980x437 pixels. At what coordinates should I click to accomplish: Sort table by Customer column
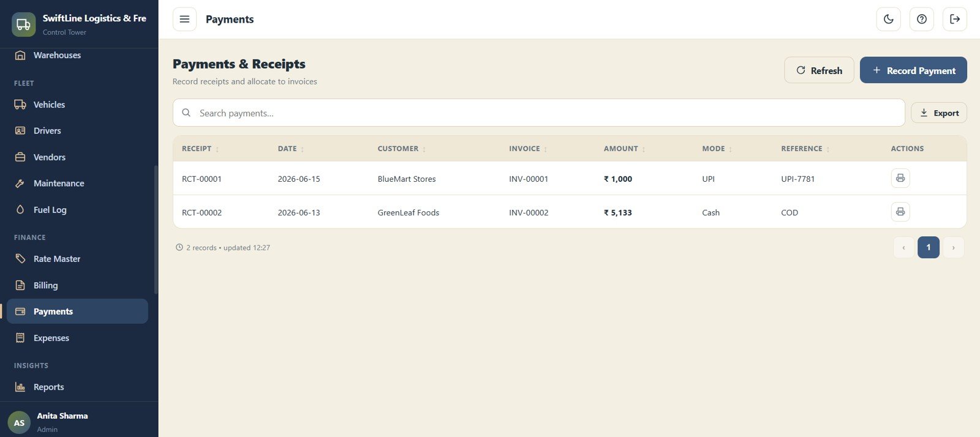click(402, 149)
